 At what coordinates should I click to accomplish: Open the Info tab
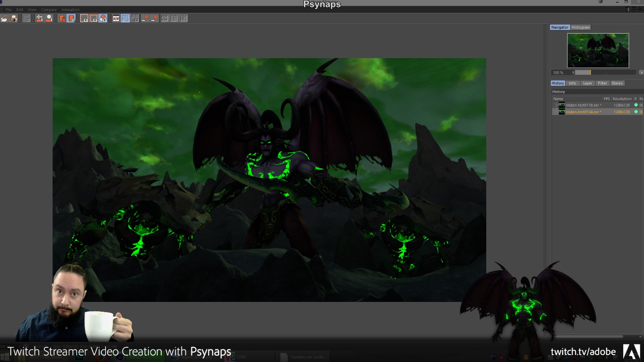[572, 83]
